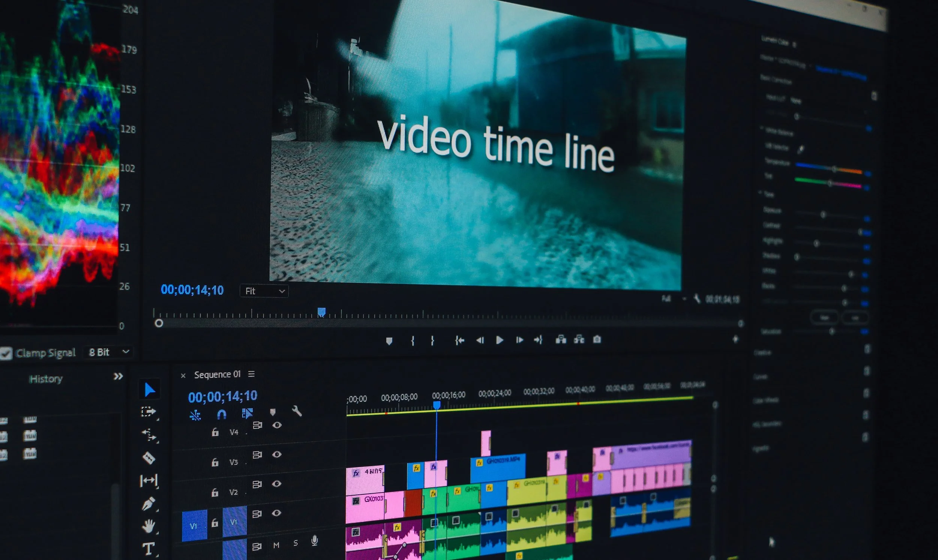This screenshot has width=938, height=560.
Task: Open the Fit zoom level dropdown
Action: [265, 291]
